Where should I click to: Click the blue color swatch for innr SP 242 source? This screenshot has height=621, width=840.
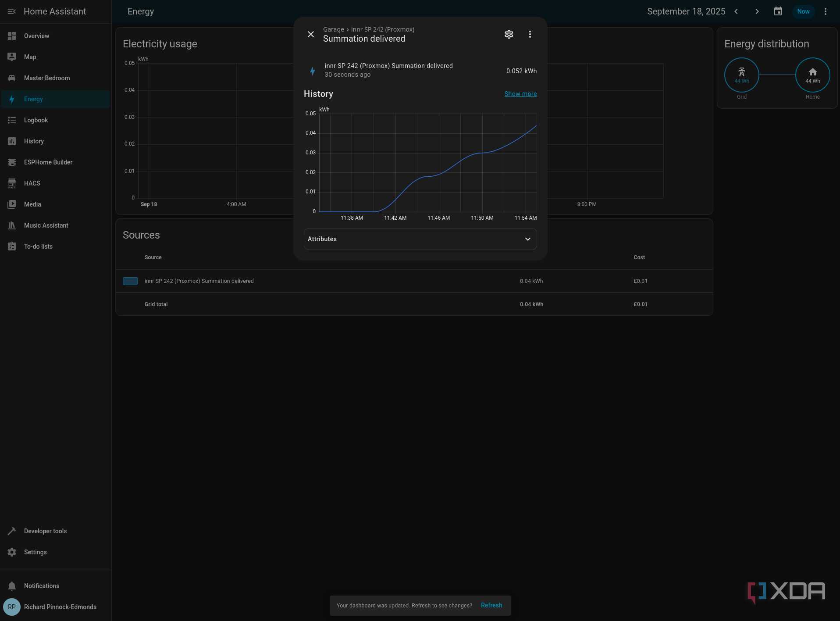(x=130, y=281)
